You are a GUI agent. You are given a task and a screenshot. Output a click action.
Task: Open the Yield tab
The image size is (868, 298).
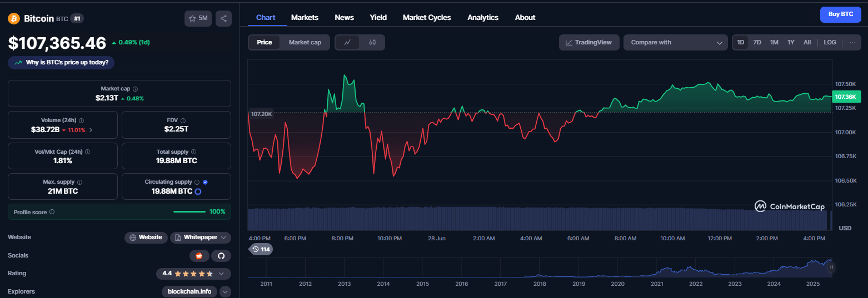[x=378, y=17]
